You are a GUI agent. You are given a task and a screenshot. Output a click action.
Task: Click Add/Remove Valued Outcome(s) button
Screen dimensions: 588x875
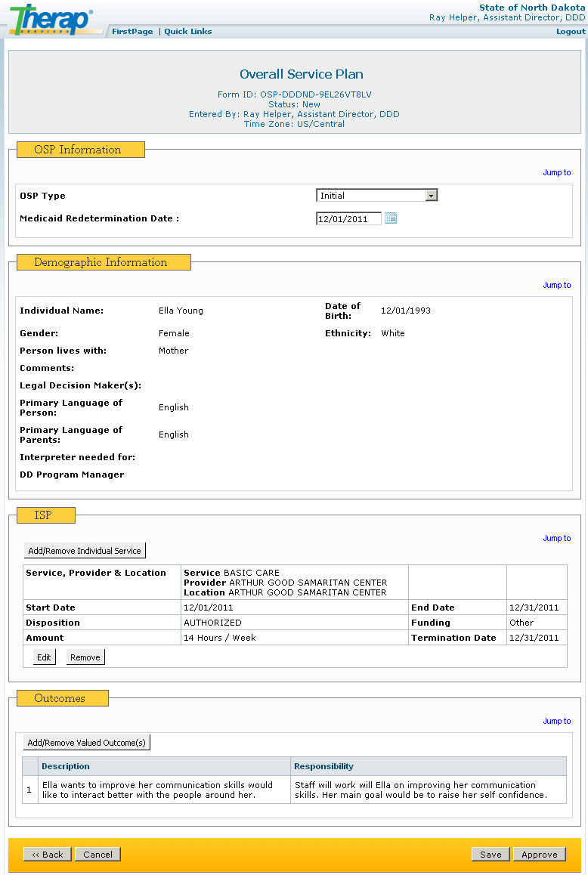(87, 743)
